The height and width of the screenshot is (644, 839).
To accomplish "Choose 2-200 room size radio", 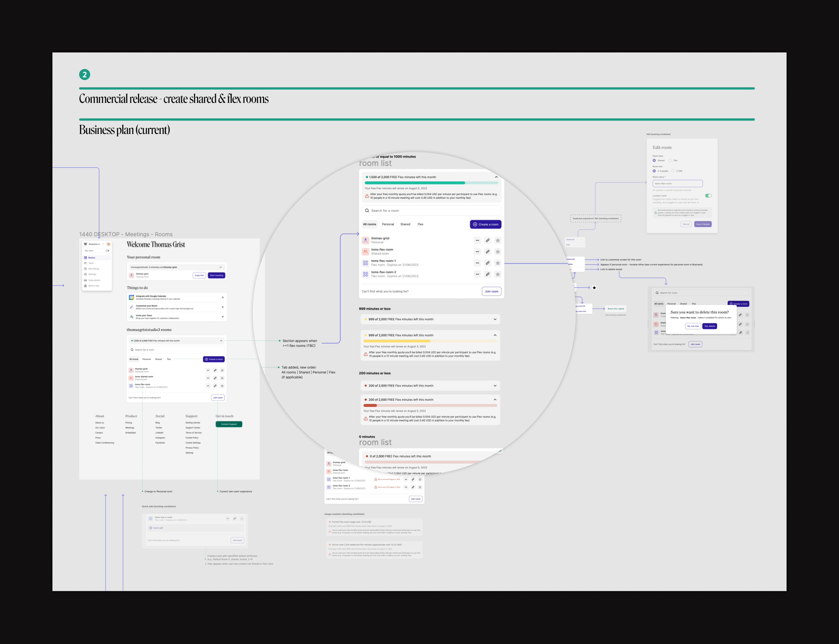I will tap(673, 171).
